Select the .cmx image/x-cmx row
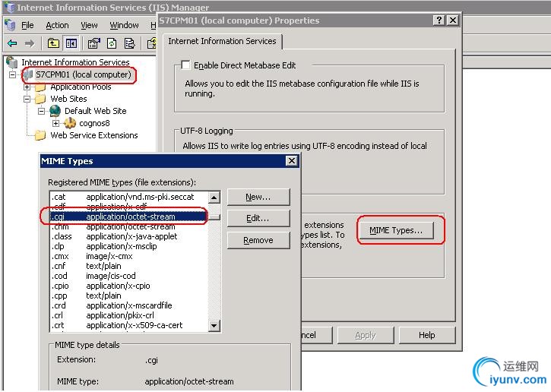Image resolution: width=551 pixels, height=392 pixels. point(129,256)
